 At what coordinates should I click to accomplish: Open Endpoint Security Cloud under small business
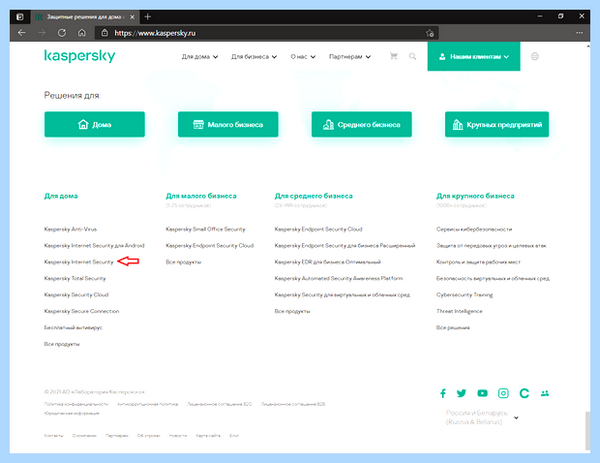(x=210, y=246)
